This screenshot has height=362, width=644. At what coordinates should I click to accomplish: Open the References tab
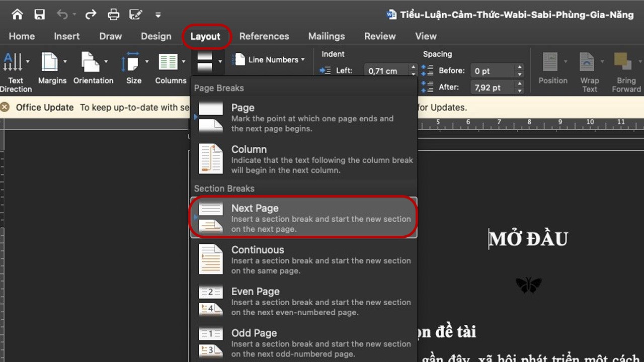tap(264, 36)
